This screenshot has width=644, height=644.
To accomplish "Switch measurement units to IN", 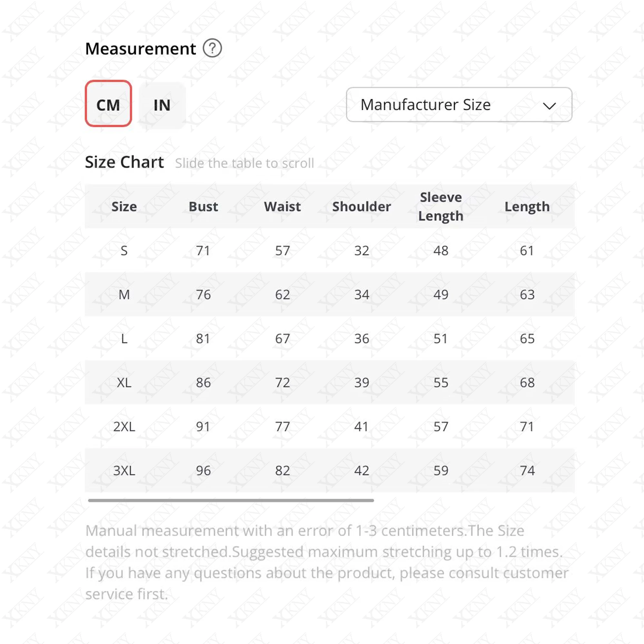I will (x=162, y=105).
